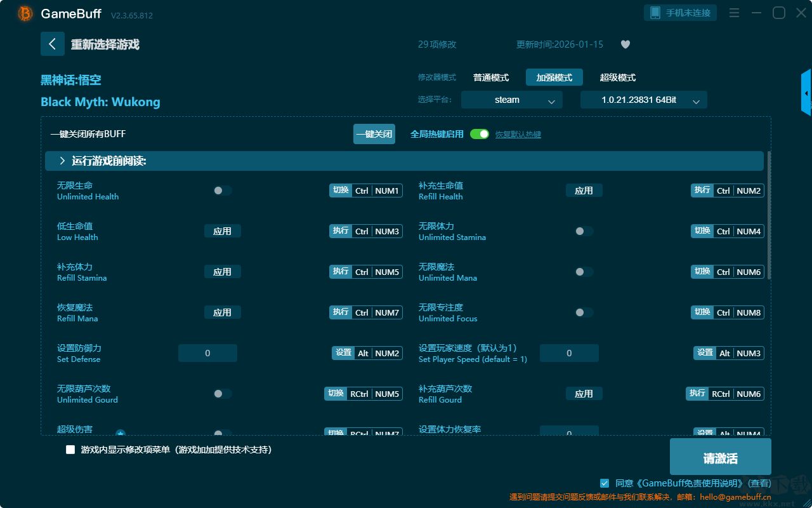Image resolution: width=812 pixels, height=508 pixels.
Task: Click the 手机未连接 phone connection button
Action: (681, 13)
